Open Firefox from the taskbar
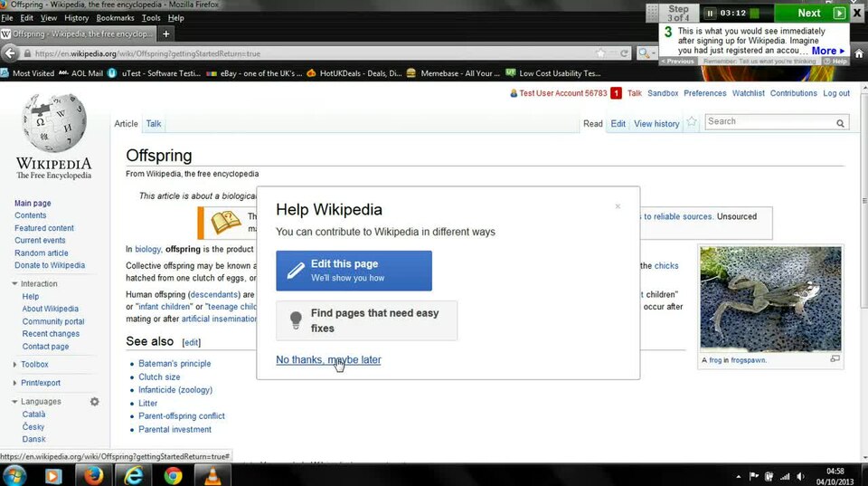This screenshot has width=868, height=486. (93, 475)
